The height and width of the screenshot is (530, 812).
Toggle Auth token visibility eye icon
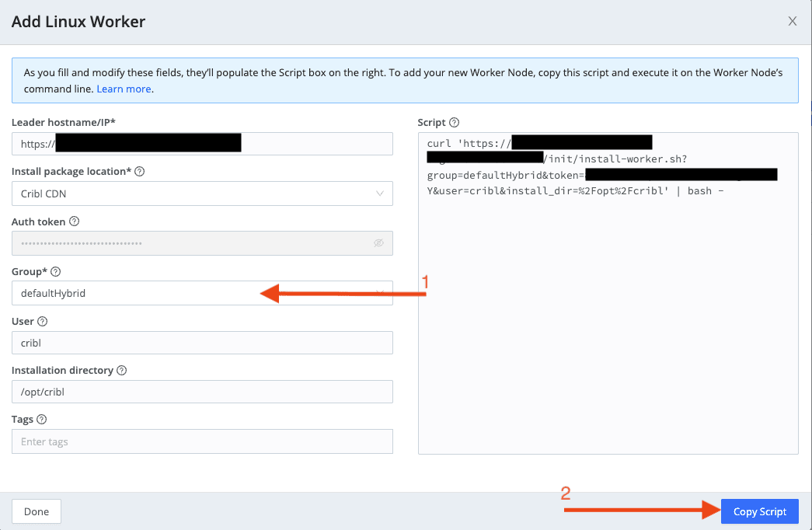[378, 243]
